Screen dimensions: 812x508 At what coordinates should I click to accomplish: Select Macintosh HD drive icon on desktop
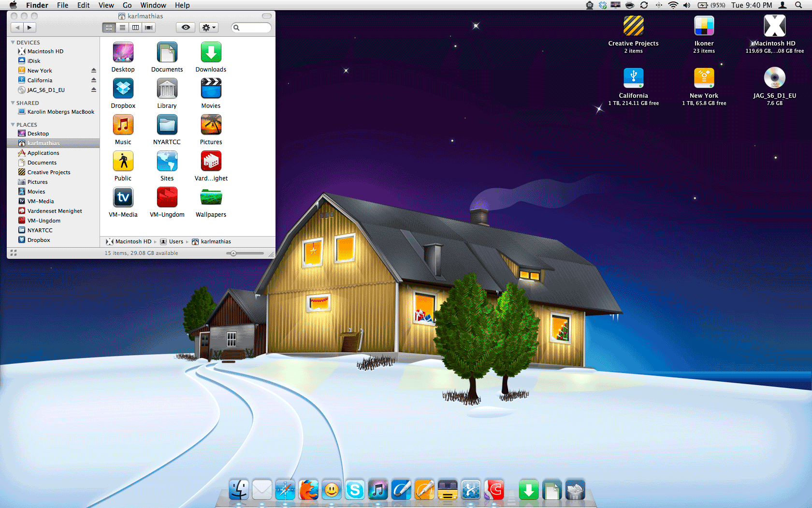[x=774, y=26]
